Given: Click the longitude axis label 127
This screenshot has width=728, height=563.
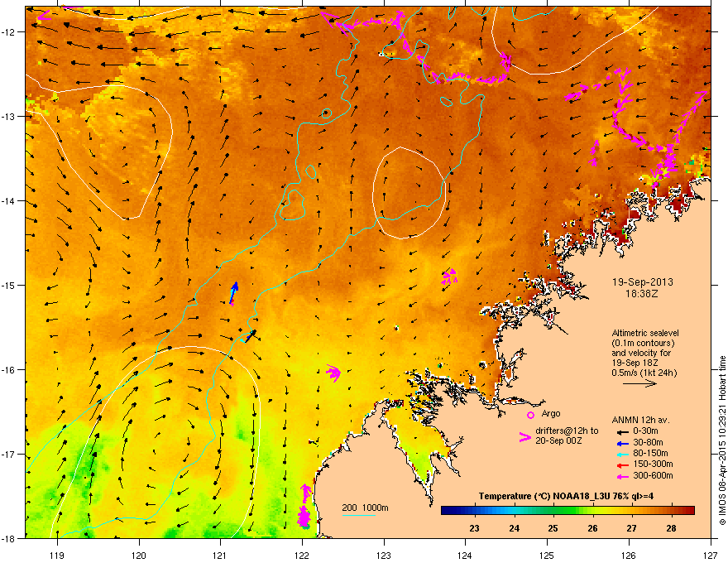Looking at the screenshot, I should pyautogui.click(x=711, y=555).
